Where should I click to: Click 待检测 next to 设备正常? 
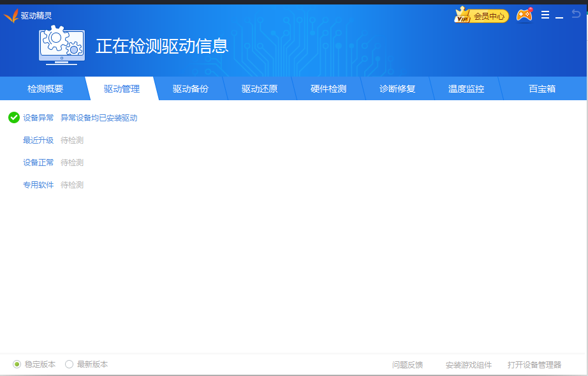click(x=72, y=163)
